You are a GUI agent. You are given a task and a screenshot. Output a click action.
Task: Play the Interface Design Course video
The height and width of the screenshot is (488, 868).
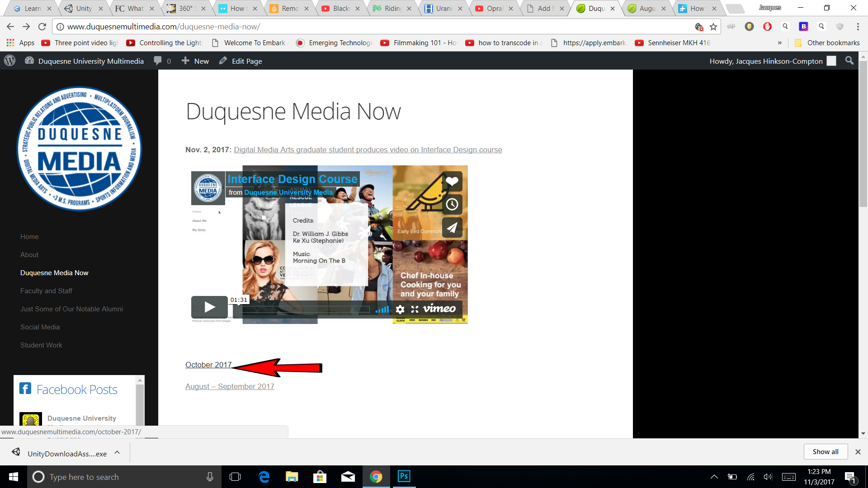pyautogui.click(x=209, y=307)
